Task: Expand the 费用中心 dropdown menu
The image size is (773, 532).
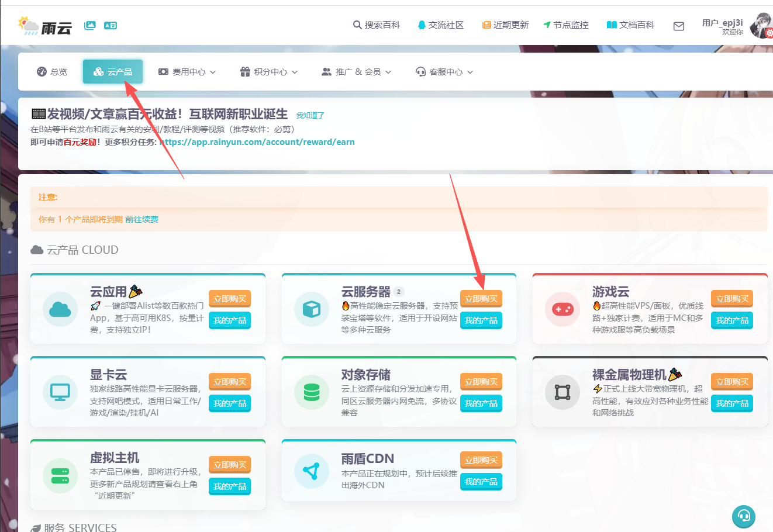Action: 187,72
